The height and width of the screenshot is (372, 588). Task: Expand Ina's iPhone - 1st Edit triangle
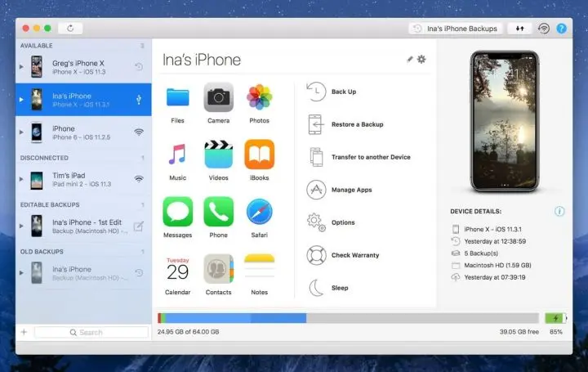click(x=21, y=226)
